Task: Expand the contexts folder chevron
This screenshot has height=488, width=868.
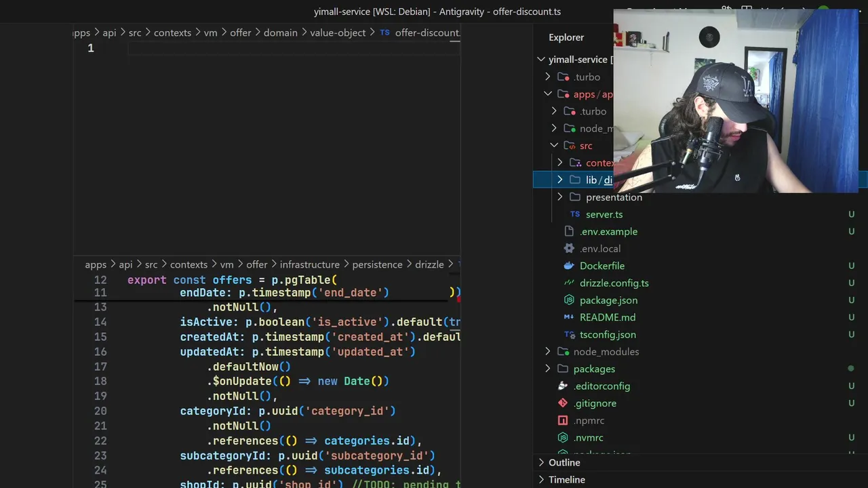Action: [x=559, y=163]
